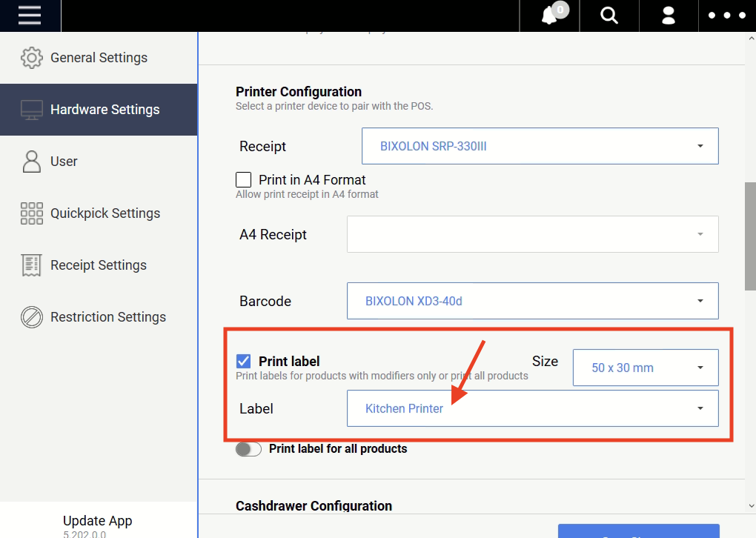Click the General Settings gear icon

point(32,58)
